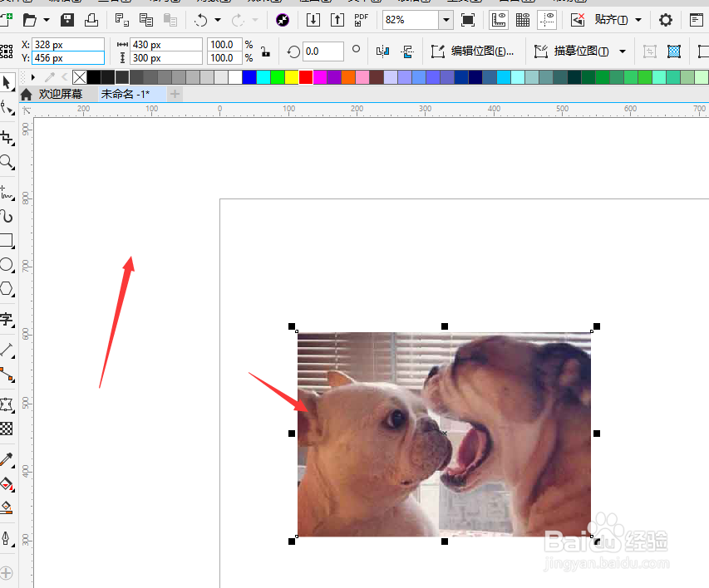Click 编辑位图(E)... button
709x588 pixels.
pyautogui.click(x=473, y=51)
